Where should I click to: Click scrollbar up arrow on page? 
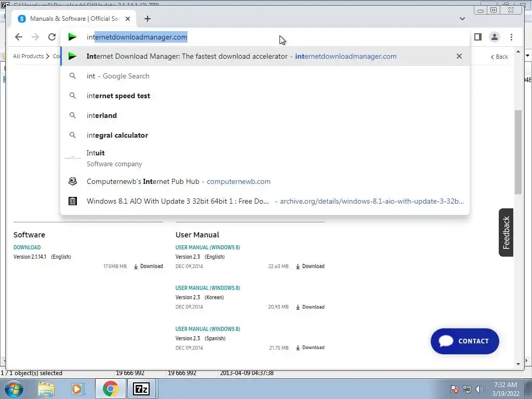point(518,51)
